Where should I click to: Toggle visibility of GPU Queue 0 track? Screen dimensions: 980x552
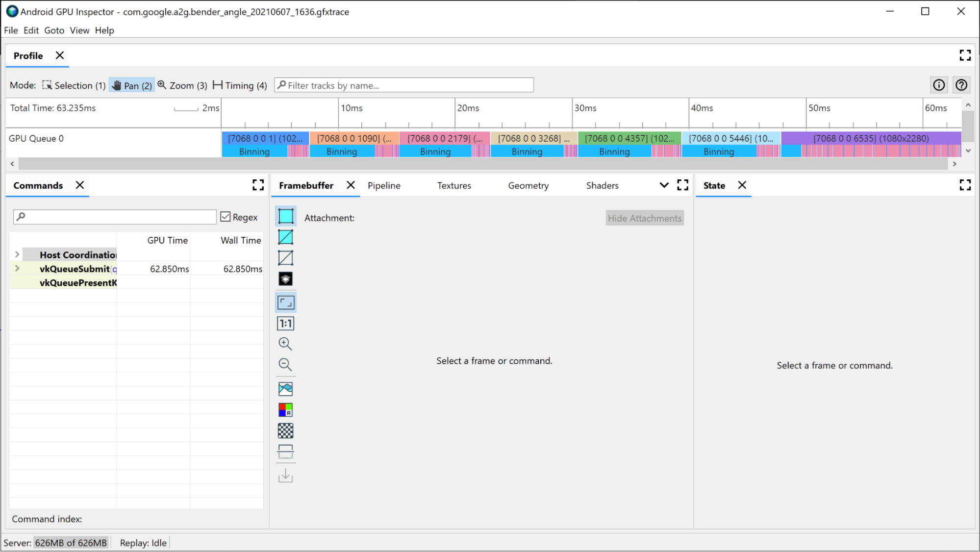[x=38, y=139]
